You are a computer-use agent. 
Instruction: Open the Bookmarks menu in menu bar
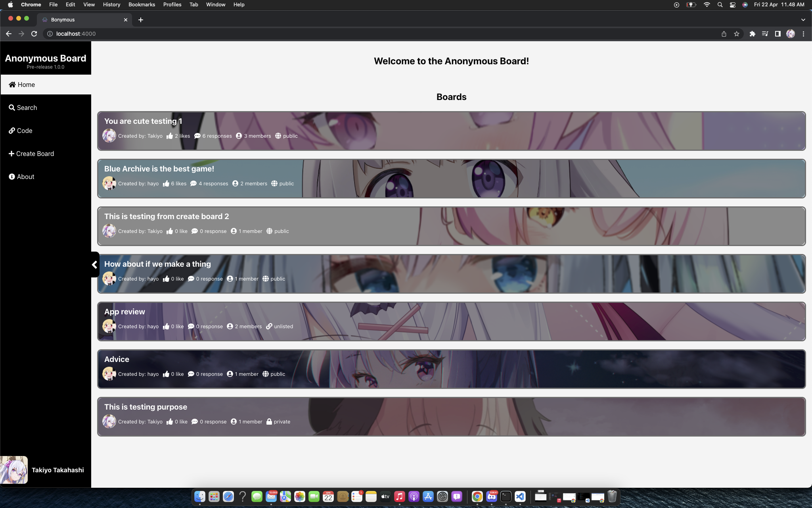coord(142,4)
